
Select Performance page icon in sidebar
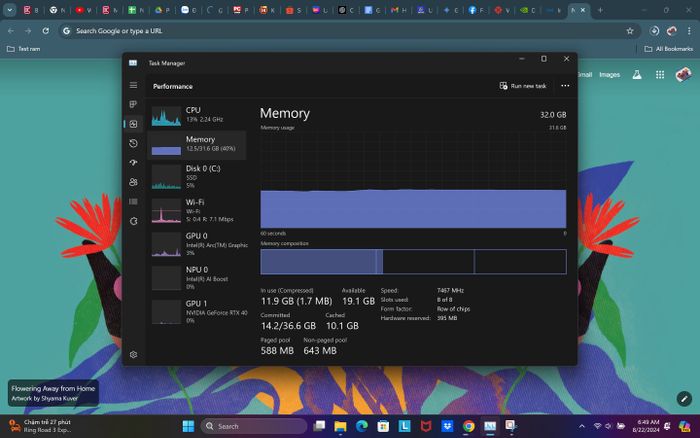[x=133, y=124]
